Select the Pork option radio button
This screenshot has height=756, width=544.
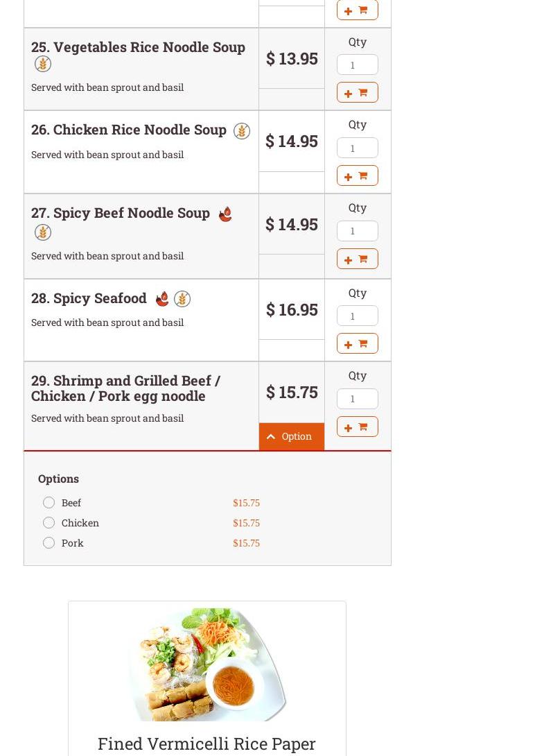[x=49, y=542]
